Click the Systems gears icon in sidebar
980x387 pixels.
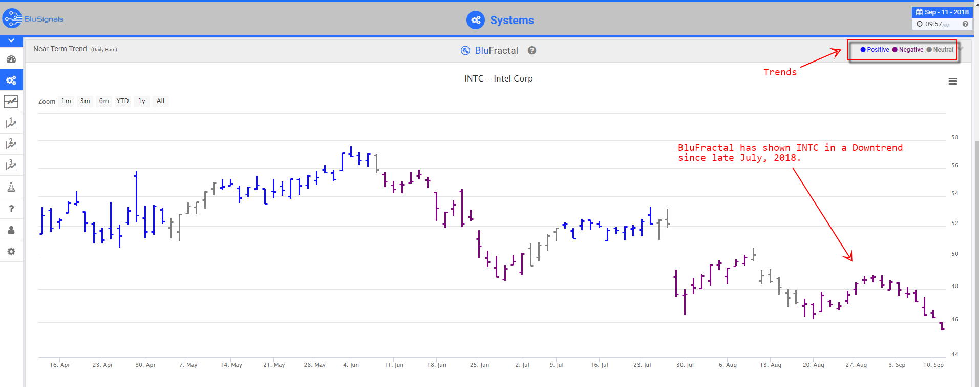click(x=11, y=80)
